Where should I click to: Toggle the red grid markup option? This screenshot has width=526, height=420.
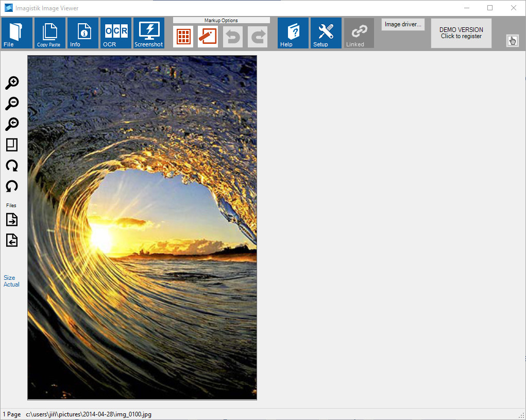click(x=183, y=36)
